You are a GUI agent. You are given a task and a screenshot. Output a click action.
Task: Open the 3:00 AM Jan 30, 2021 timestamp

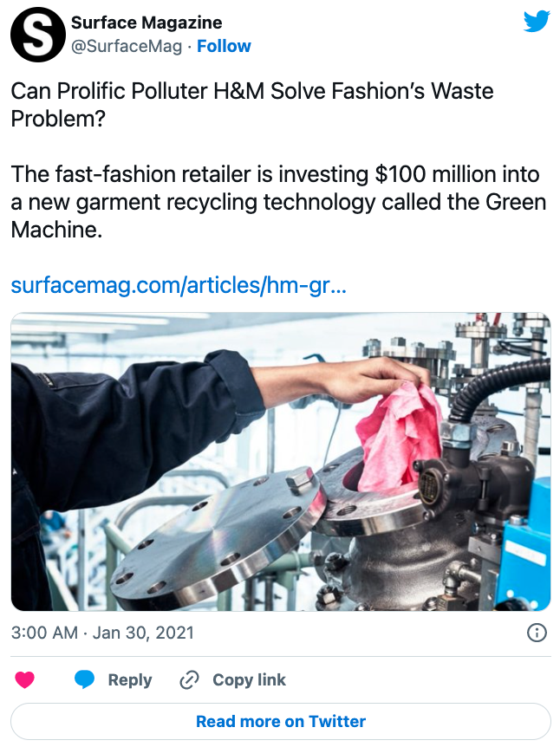pos(102,633)
